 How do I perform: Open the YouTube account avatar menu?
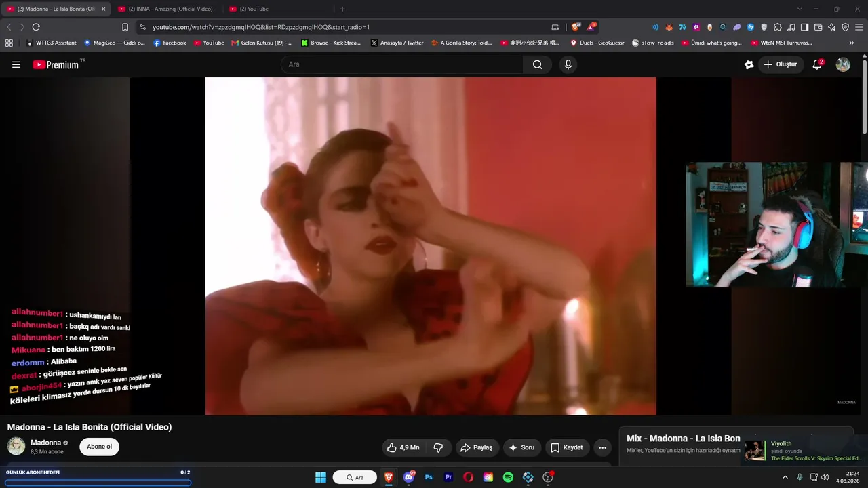coord(843,64)
